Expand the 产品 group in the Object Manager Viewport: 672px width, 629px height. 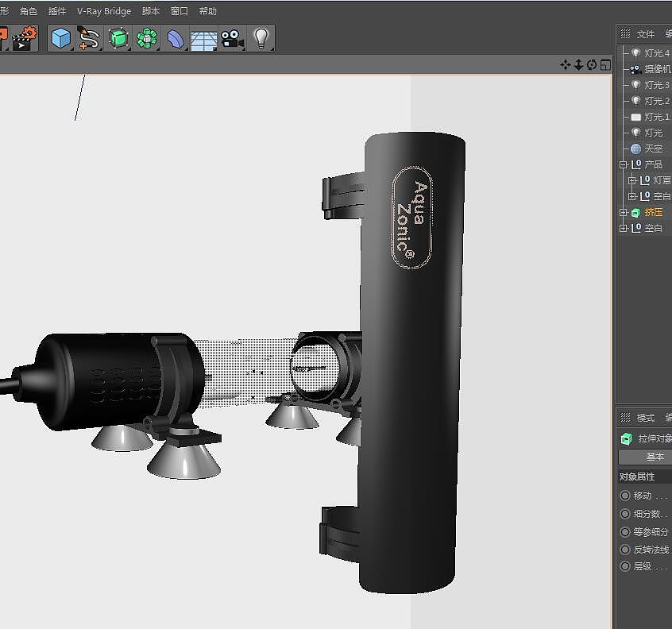click(x=624, y=164)
